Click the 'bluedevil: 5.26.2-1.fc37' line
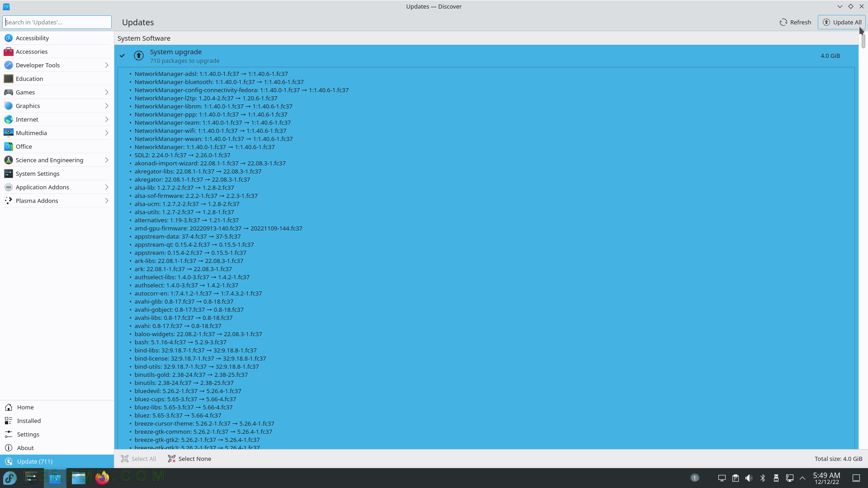Viewport: 868px width, 488px height. point(188,391)
